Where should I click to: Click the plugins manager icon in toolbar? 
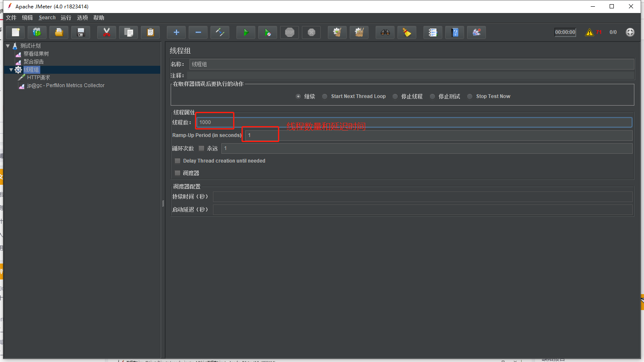(x=476, y=32)
